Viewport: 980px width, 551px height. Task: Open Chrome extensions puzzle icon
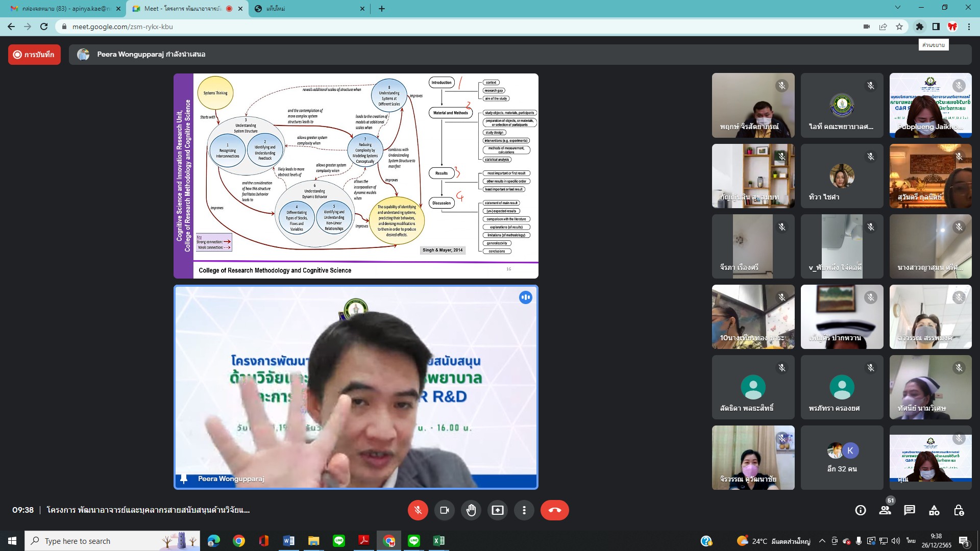coord(920,27)
